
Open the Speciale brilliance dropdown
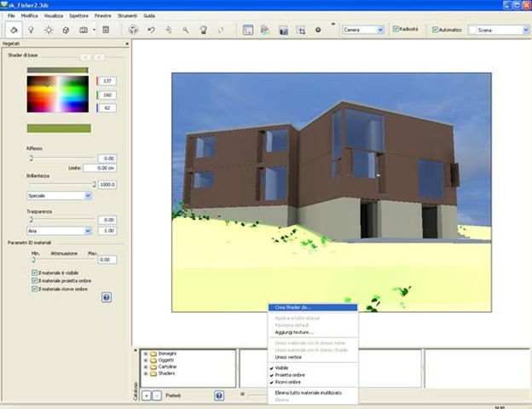pyautogui.click(x=58, y=195)
